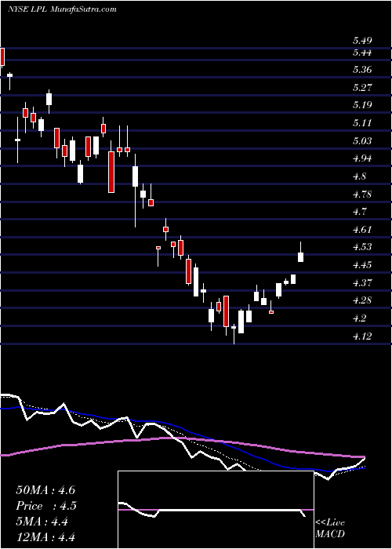Click the 4.37 price axis label

click(362, 282)
